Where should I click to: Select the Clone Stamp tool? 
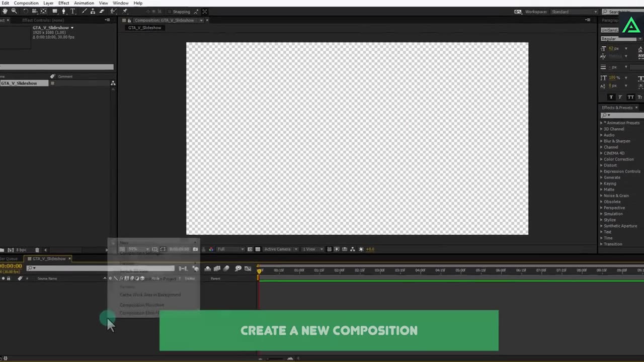coord(93,11)
